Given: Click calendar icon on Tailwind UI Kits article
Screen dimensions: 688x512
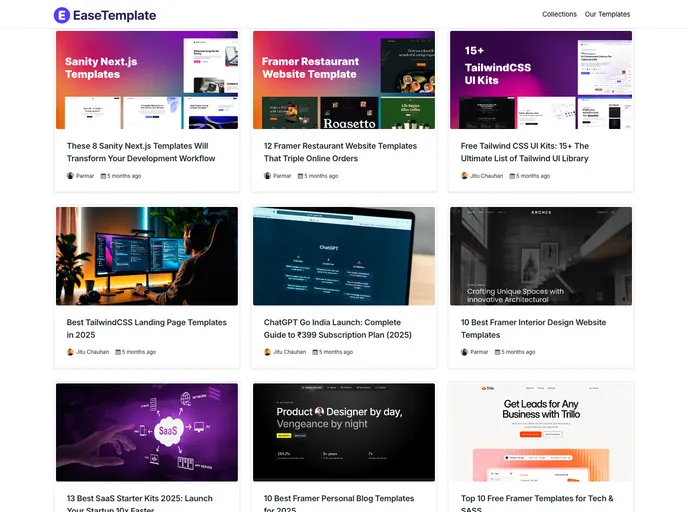Looking at the screenshot, I should (x=512, y=176).
